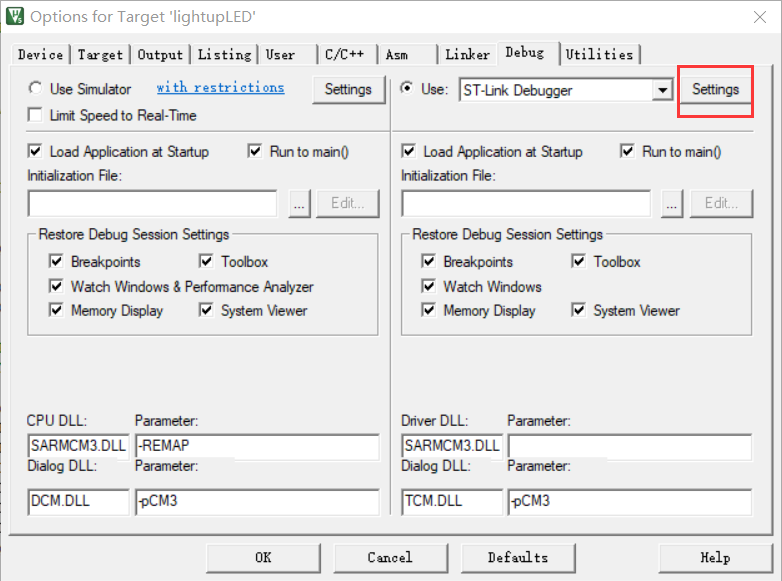Open the Help button
This screenshot has height=581, width=782.
[716, 558]
